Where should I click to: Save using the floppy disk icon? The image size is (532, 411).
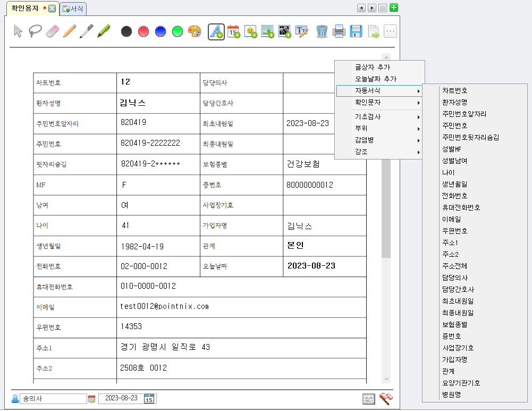point(356,31)
